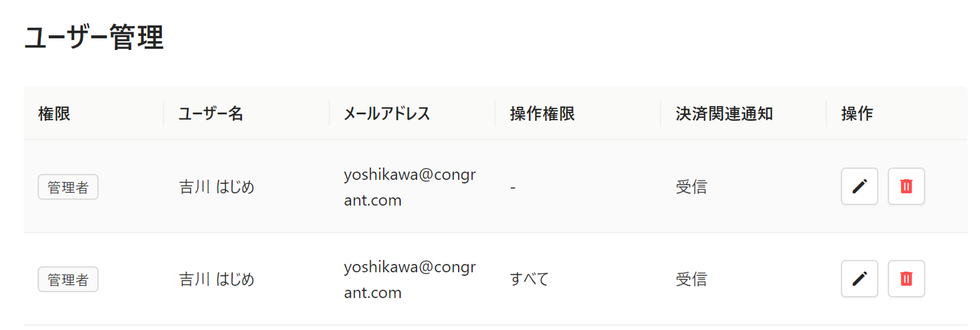
Task: Click the 操作権限 column header
Action: tap(542, 114)
